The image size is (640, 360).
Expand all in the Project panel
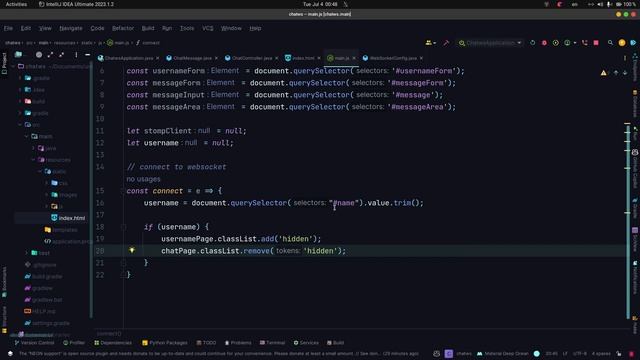(50, 54)
